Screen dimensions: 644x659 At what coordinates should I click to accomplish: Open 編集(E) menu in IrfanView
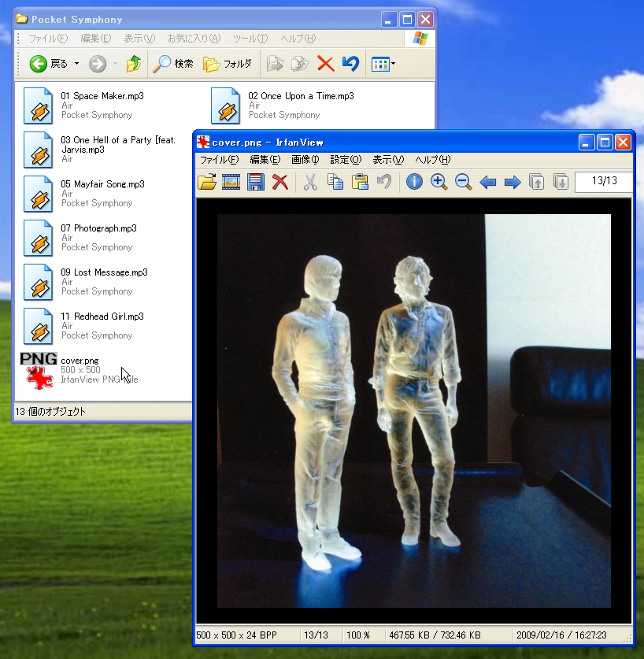(265, 160)
